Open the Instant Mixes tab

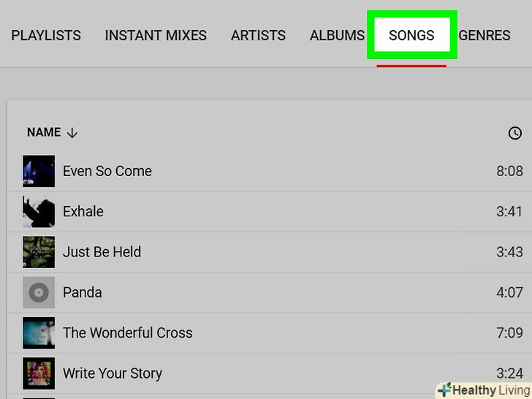[x=156, y=35]
